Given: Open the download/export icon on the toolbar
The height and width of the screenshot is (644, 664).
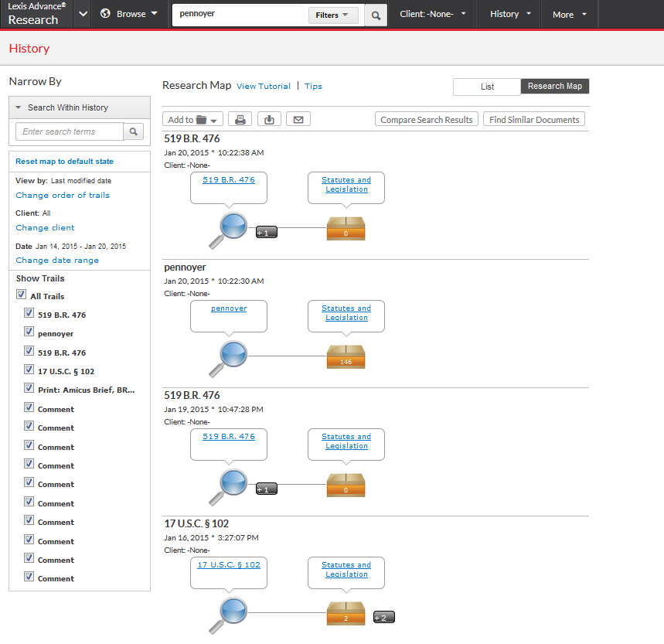Looking at the screenshot, I should 269,118.
